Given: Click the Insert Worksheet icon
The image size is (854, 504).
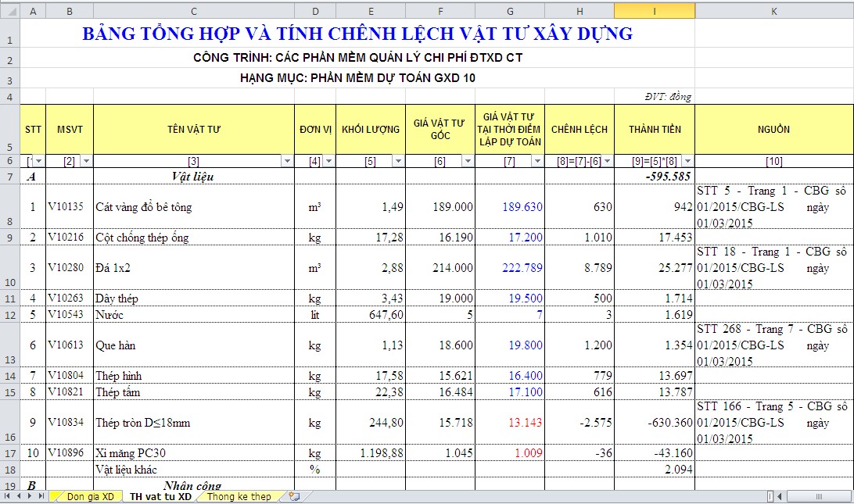Looking at the screenshot, I should (293, 496).
